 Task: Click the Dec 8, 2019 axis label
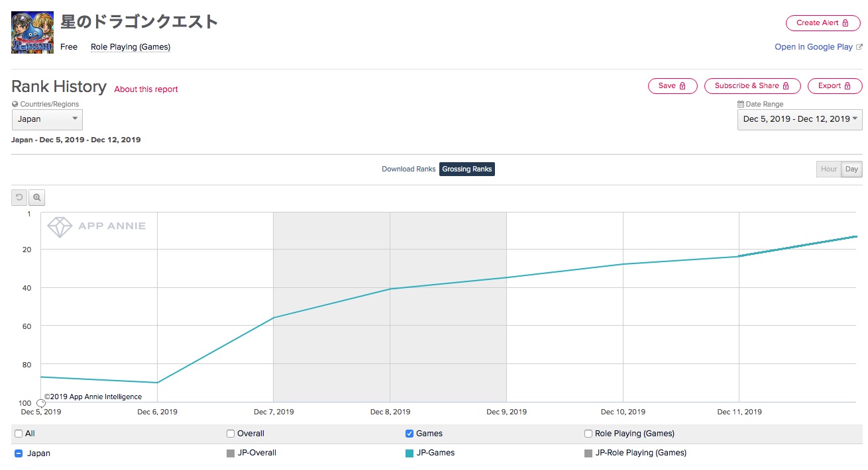point(390,412)
